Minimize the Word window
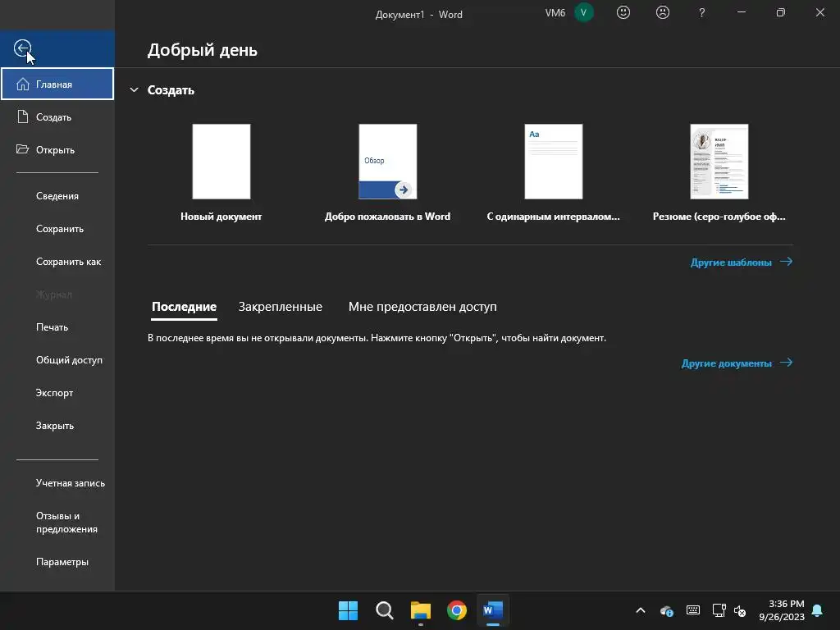Image resolution: width=840 pixels, height=630 pixels. point(742,12)
